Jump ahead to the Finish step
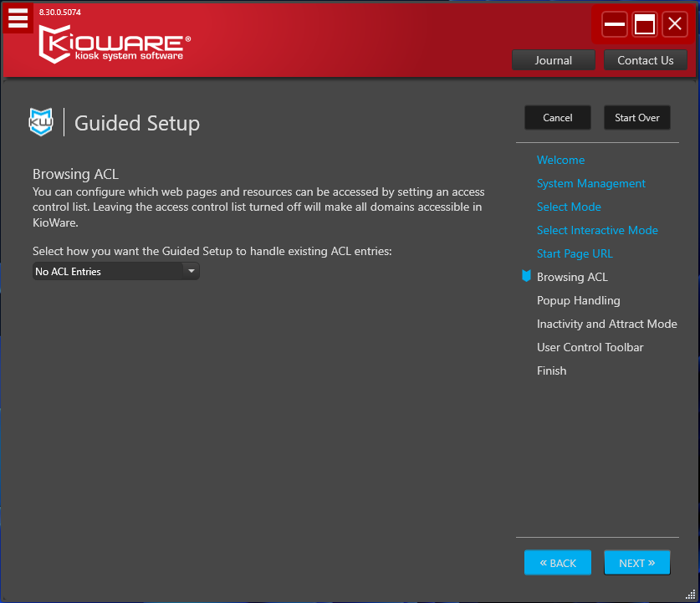The image size is (700, 603). click(551, 370)
